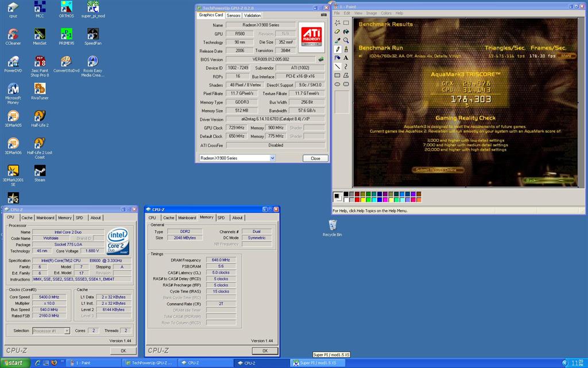Click the foreground/background color indicator in Paint
The width and height of the screenshot is (588, 368).
tap(338, 197)
